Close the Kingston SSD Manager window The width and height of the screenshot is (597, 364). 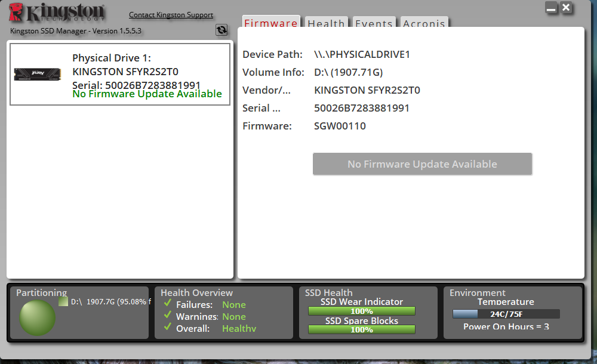tap(567, 8)
